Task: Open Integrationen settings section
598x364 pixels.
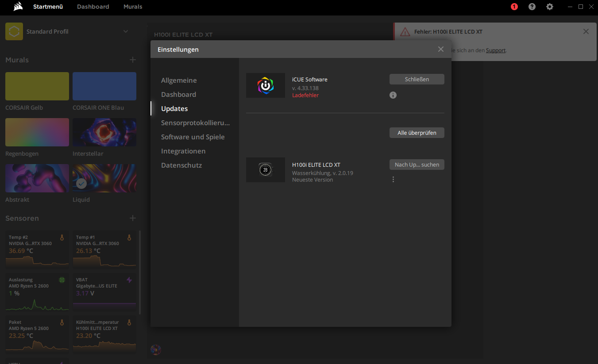Action: [x=183, y=151]
